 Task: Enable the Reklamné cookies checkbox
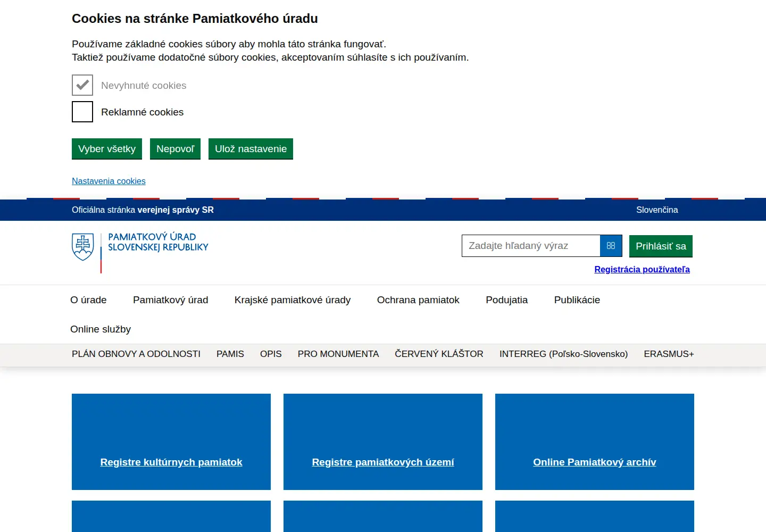[82, 112]
